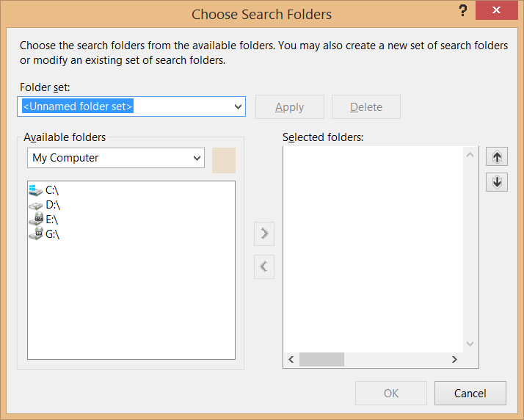Click the question mark help icon
This screenshot has width=524, height=420.
click(462, 10)
